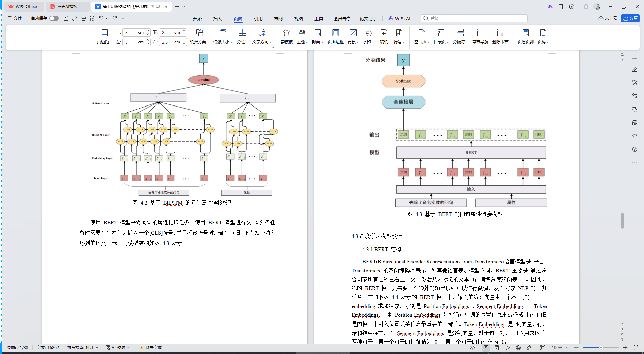This screenshot has width=644, height=354.
Task: Open print preview icon
Action: [x=92, y=18]
